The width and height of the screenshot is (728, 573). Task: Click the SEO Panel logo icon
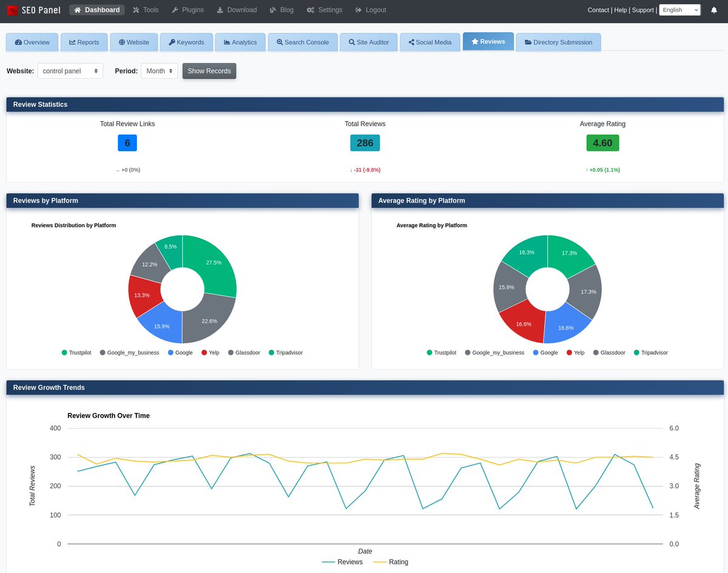12,10
